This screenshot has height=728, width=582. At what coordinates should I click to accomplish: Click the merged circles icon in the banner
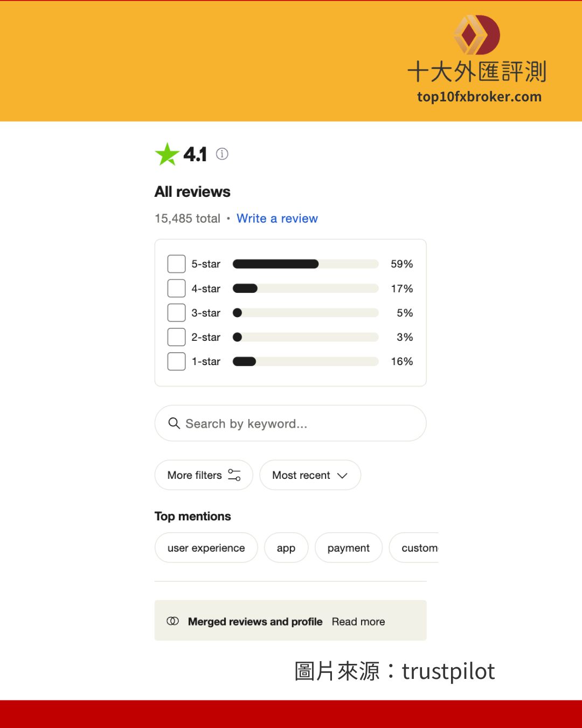point(172,621)
